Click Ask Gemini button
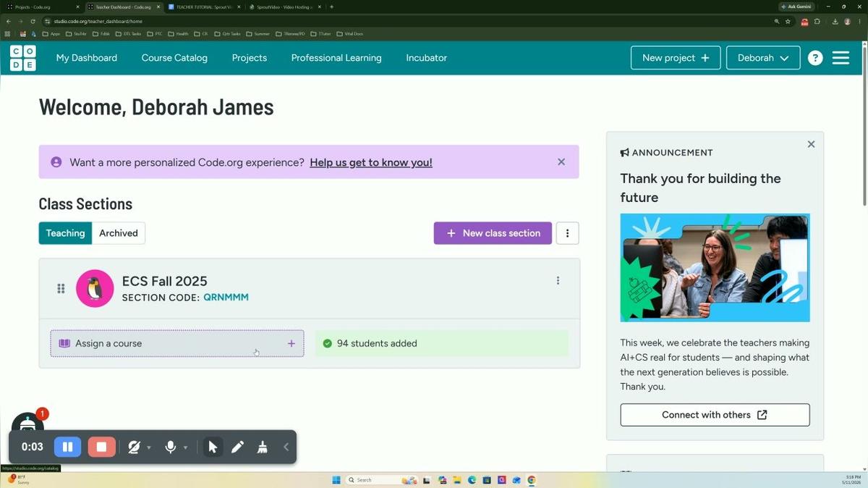Viewport: 868px width, 488px height. click(797, 7)
